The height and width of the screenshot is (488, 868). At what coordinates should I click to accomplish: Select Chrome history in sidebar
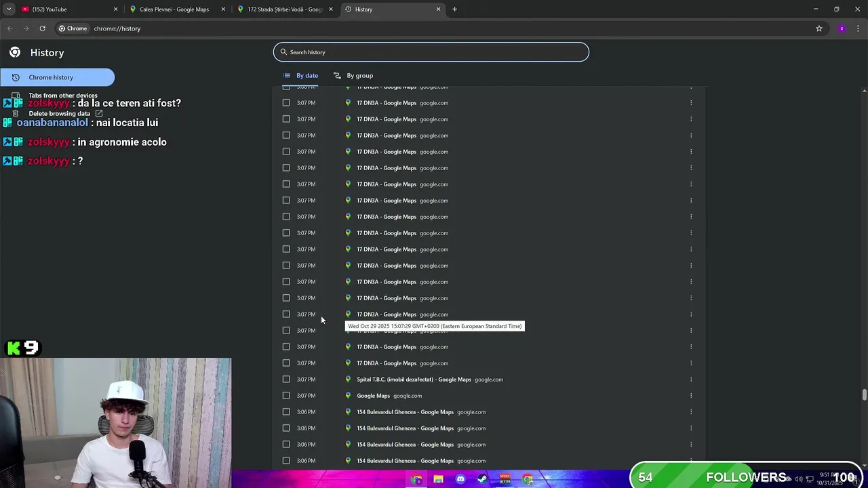(x=57, y=77)
